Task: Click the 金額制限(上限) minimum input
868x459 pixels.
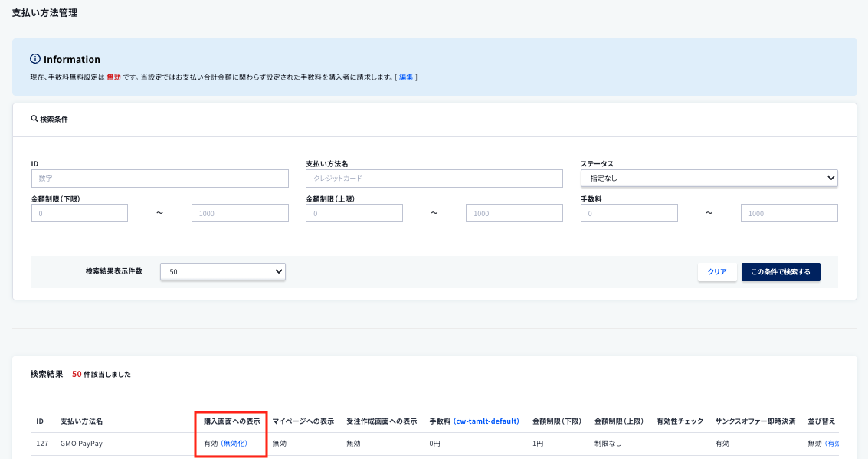Action: pos(354,213)
